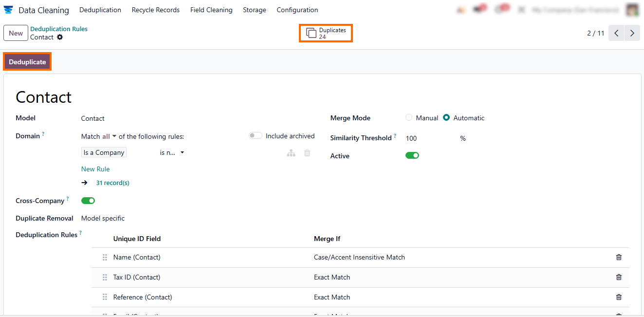
Task: Add branch to Is a Company rule
Action: click(x=291, y=153)
